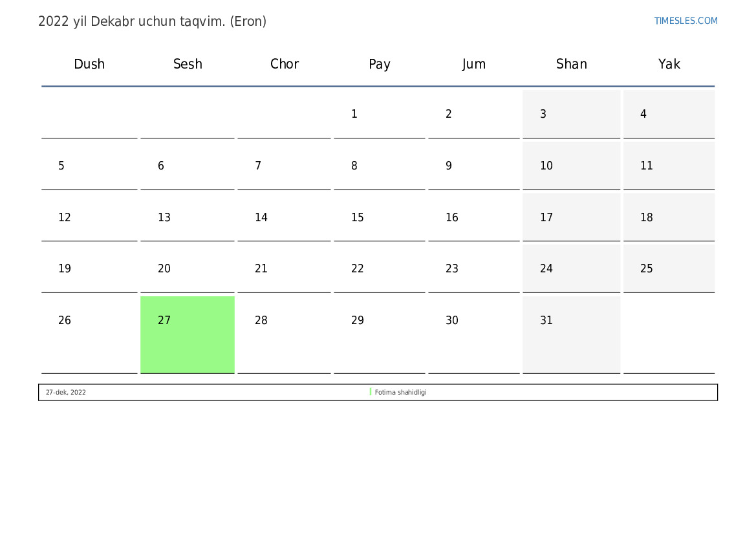Image resolution: width=756 pixels, height=535 pixels.
Task: Select the Sesh weekday column header
Action: click(x=188, y=64)
